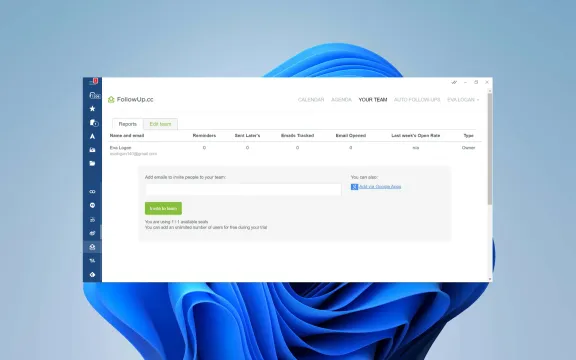Switch to the Edit team tab
Viewport: 576px width, 360px height.
point(160,124)
